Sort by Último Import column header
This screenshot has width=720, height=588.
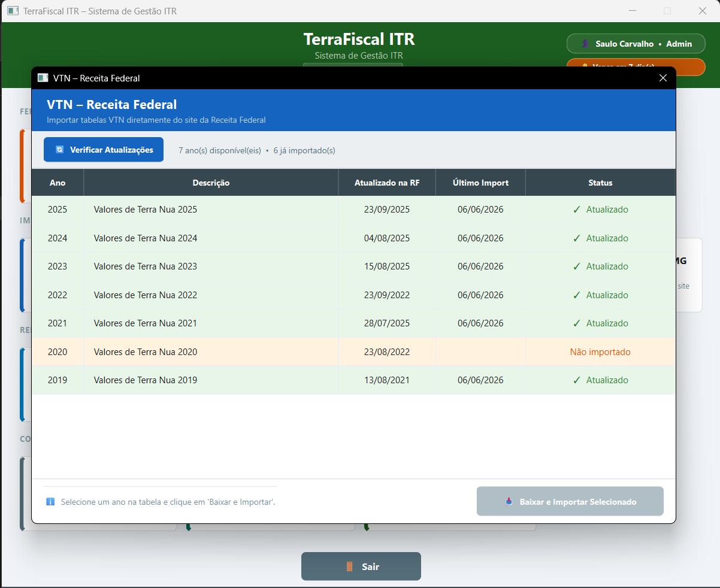click(480, 183)
